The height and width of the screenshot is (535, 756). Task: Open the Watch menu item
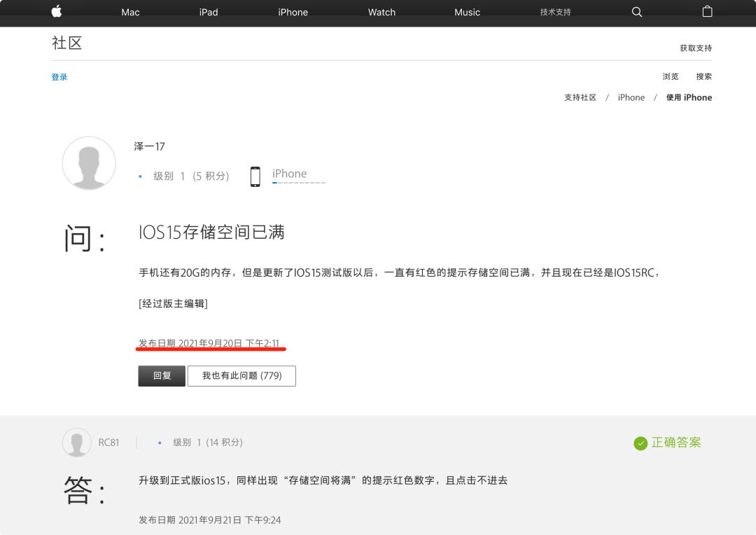pos(381,12)
